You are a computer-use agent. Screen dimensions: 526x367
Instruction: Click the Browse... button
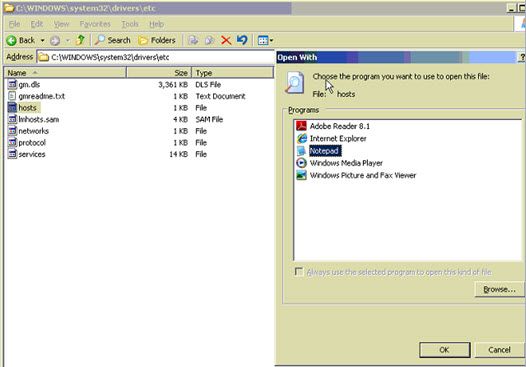click(499, 289)
